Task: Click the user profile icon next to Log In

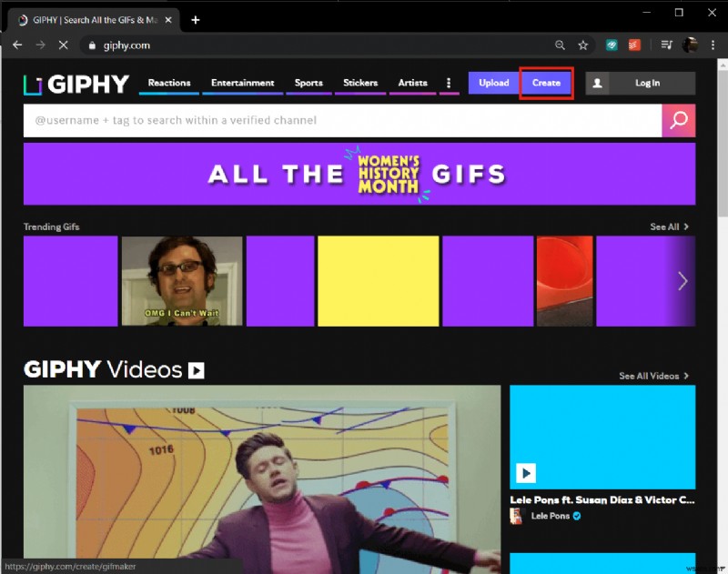Action: pos(596,83)
